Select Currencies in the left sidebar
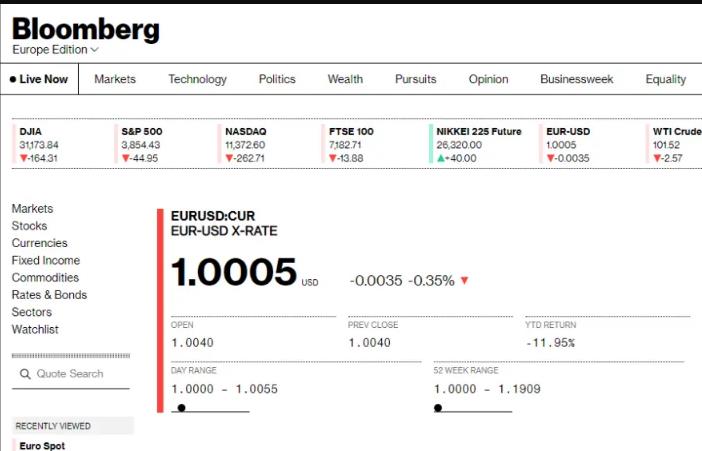This screenshot has width=702, height=451. (39, 243)
